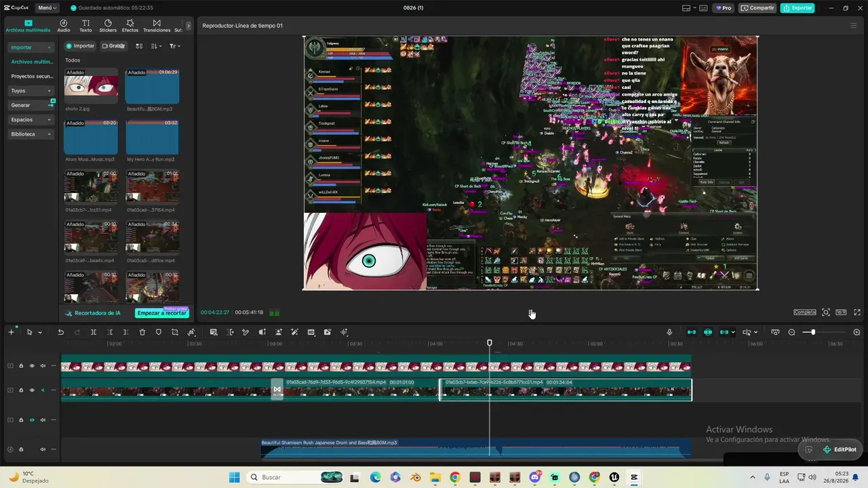This screenshot has width=868, height=488.
Task: Open the filter media dropdown
Action: click(174, 46)
